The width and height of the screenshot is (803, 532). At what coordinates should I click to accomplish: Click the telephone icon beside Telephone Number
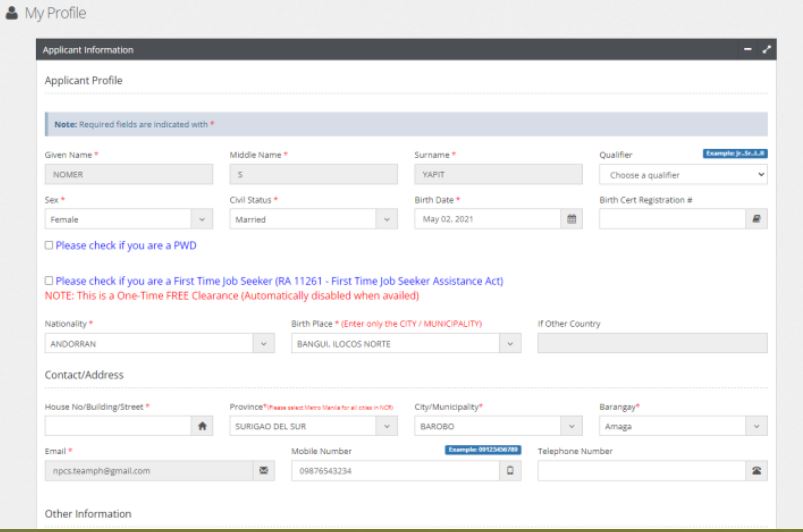[x=757, y=471]
